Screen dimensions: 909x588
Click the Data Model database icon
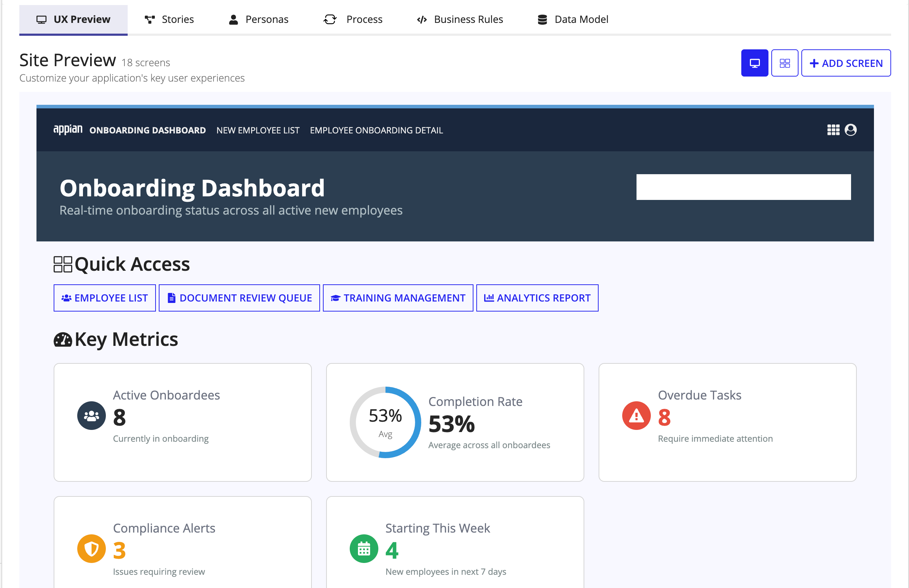(542, 19)
